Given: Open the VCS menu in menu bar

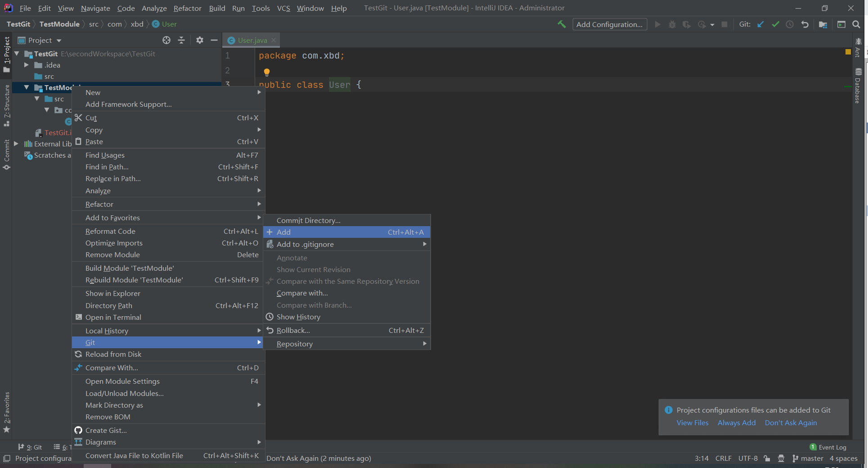Looking at the screenshot, I should [x=283, y=8].
